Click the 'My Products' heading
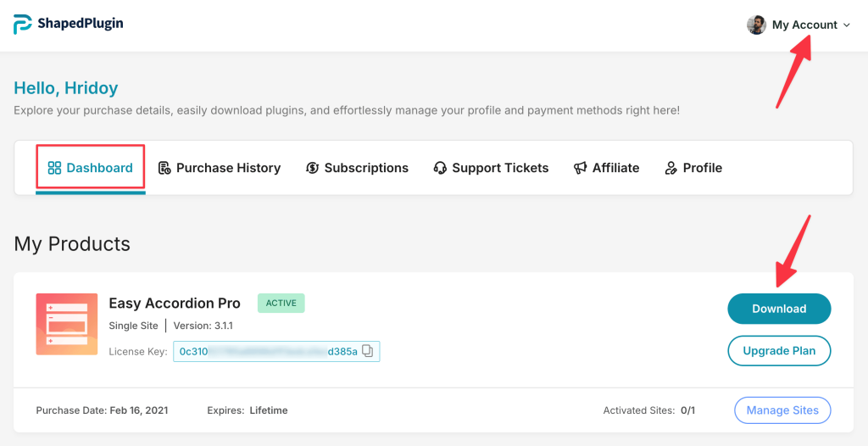 pos(72,244)
